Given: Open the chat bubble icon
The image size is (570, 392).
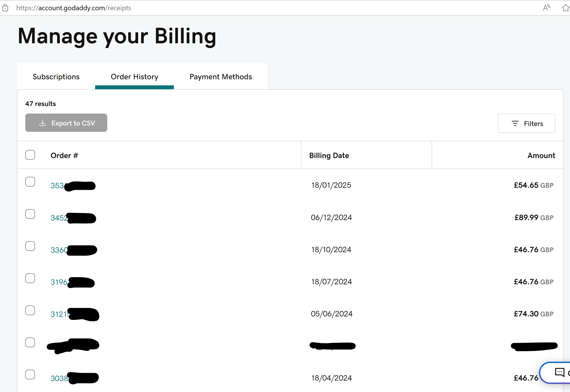Looking at the screenshot, I should [x=560, y=372].
